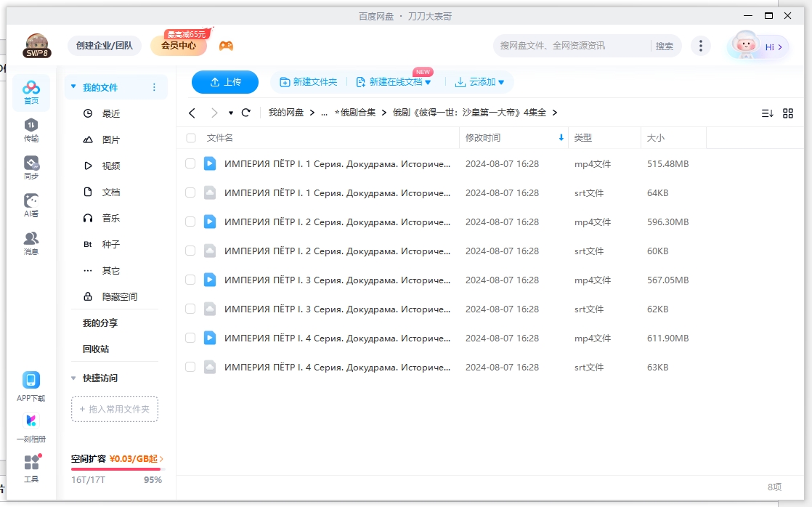Image resolution: width=812 pixels, height=507 pixels.
Task: Open the 一刻相册 photo album
Action: point(31,426)
